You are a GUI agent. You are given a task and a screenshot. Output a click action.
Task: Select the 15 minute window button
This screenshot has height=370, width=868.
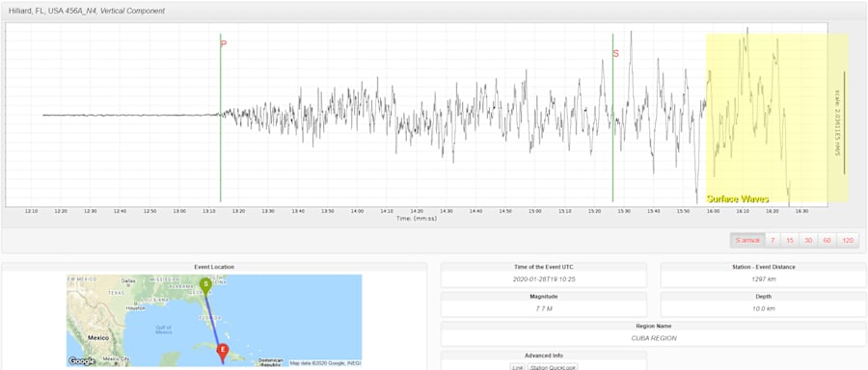pyautogui.click(x=790, y=241)
